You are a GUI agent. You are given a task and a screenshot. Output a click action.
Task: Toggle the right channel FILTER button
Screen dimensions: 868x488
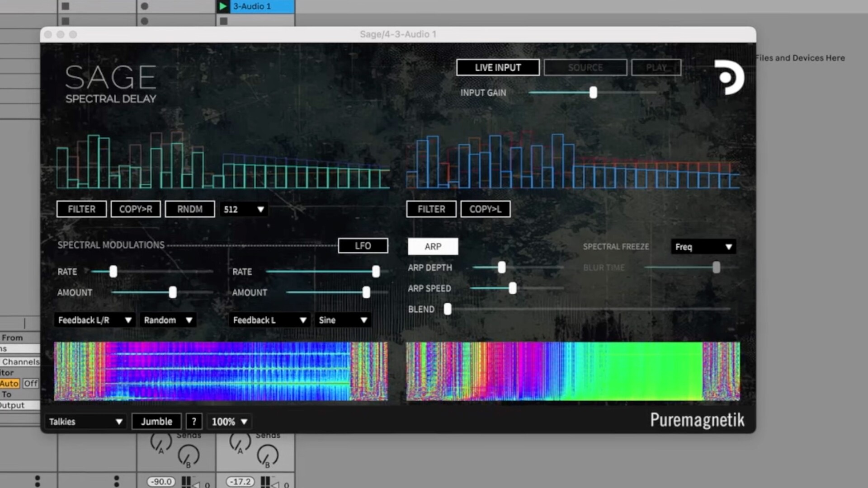pyautogui.click(x=431, y=209)
